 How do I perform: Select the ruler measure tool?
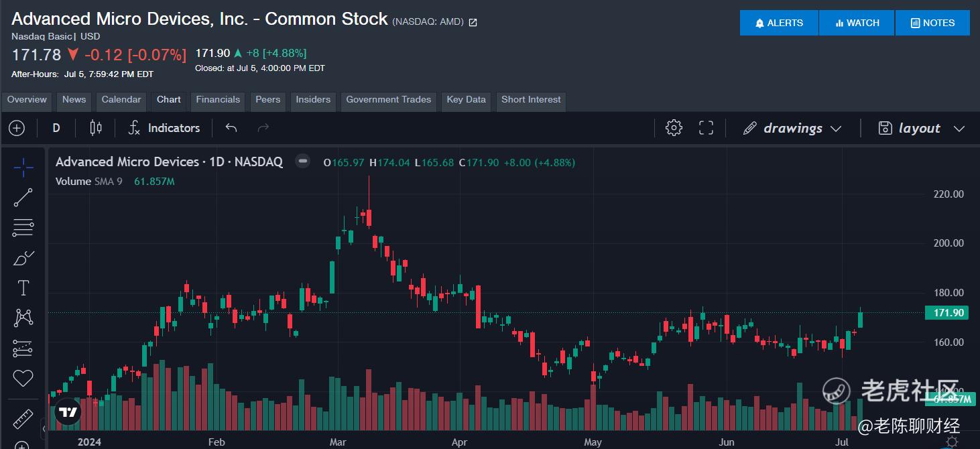(x=23, y=418)
